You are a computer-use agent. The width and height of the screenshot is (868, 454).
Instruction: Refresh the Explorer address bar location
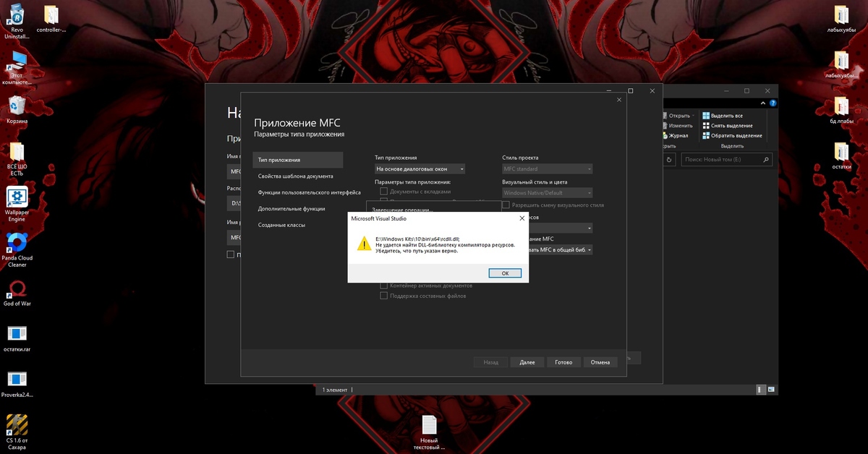tap(669, 159)
